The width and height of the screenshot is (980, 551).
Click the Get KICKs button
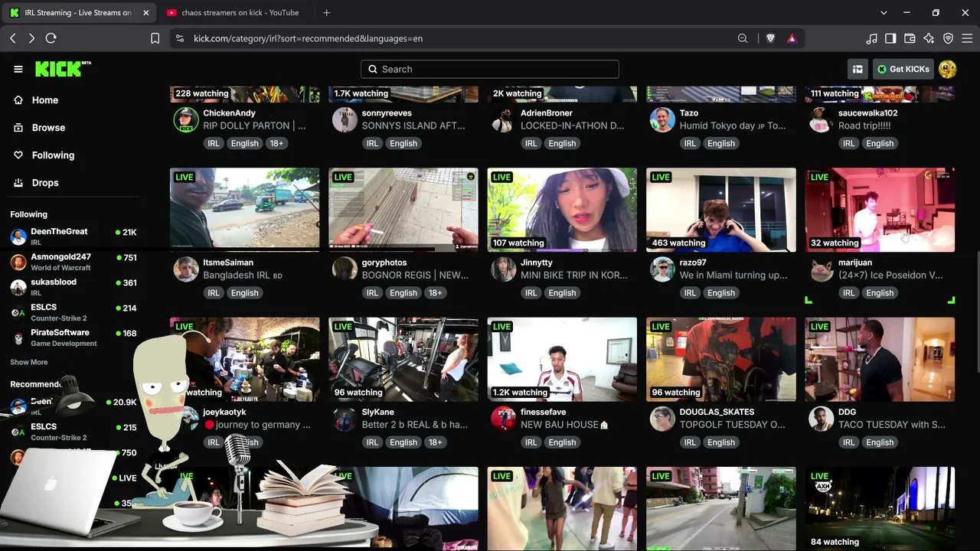pyautogui.click(x=903, y=69)
